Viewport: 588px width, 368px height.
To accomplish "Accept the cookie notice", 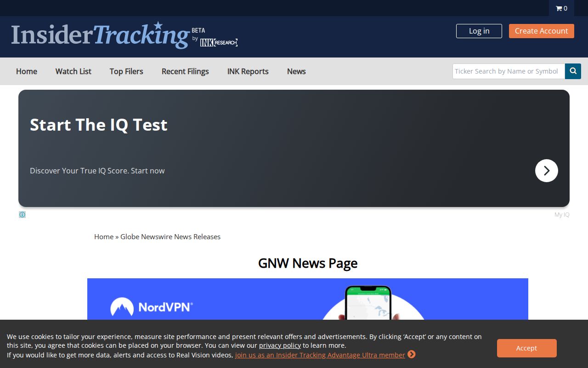I will [526, 348].
